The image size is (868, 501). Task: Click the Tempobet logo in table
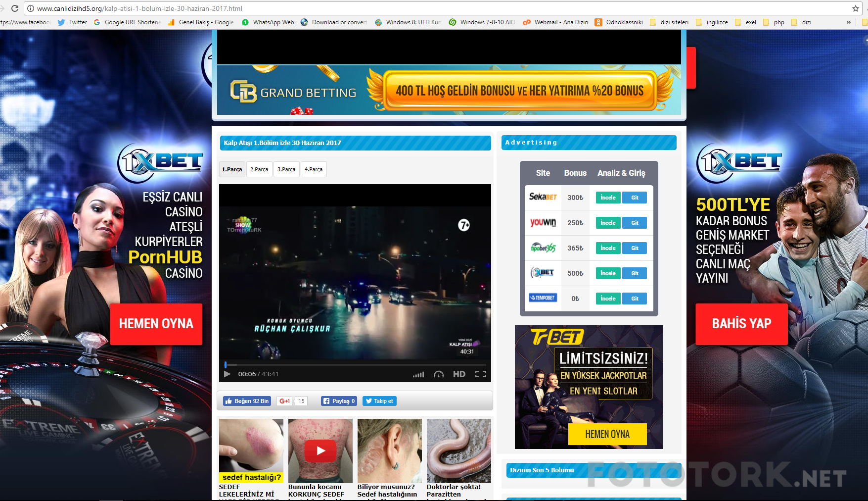coord(543,298)
